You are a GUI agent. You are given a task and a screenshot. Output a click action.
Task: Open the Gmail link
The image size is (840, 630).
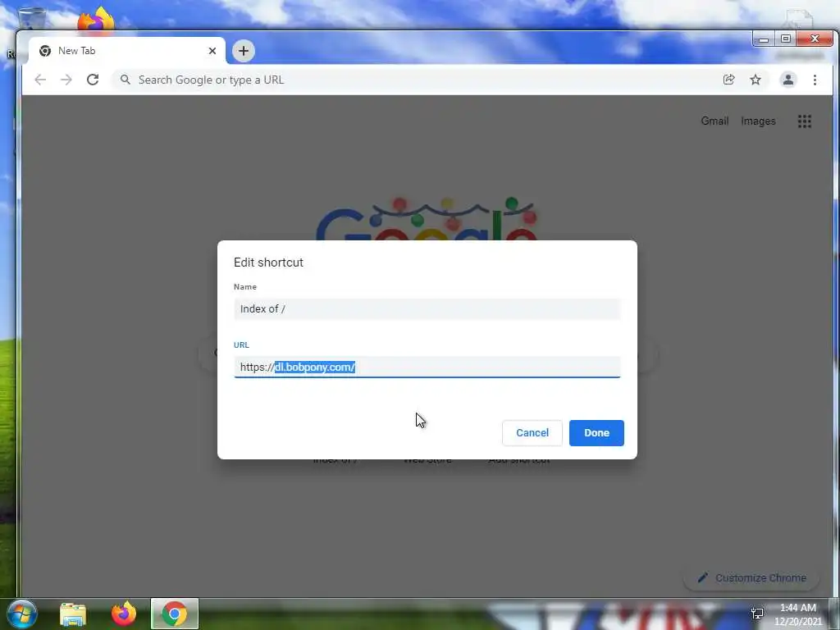click(714, 121)
